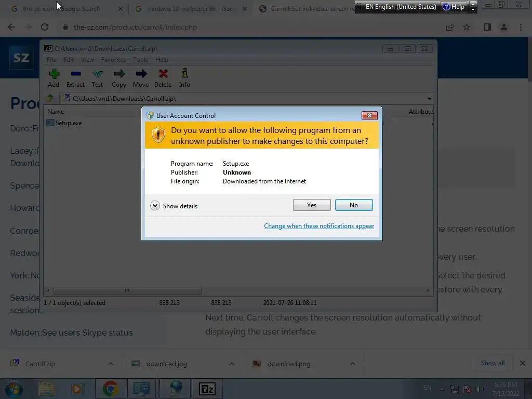Click Show all downloads button
The image size is (532, 399).
(x=493, y=363)
